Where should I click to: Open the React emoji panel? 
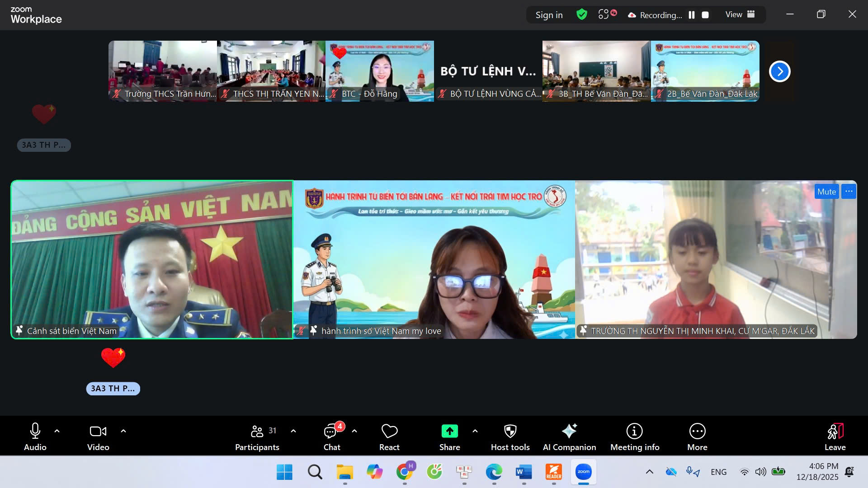point(389,437)
